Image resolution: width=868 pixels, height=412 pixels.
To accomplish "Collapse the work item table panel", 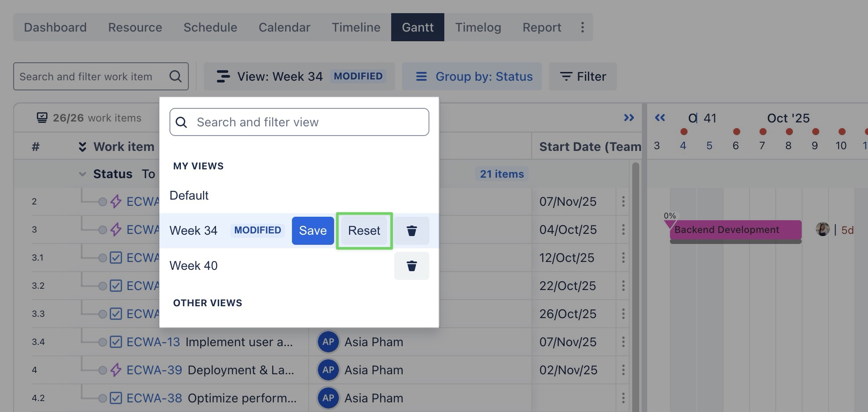I will tap(629, 118).
